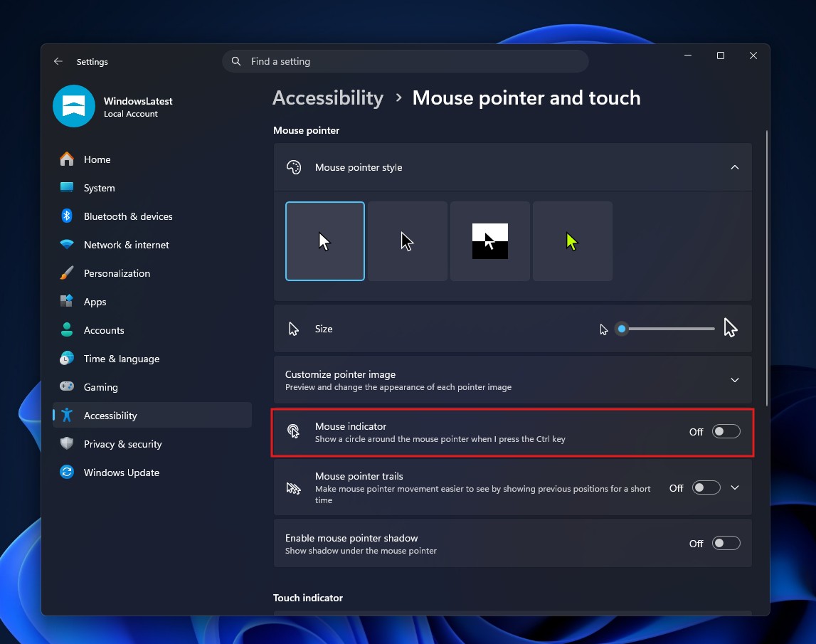Click the Accessibility figure icon
The height and width of the screenshot is (644, 816).
tap(67, 415)
